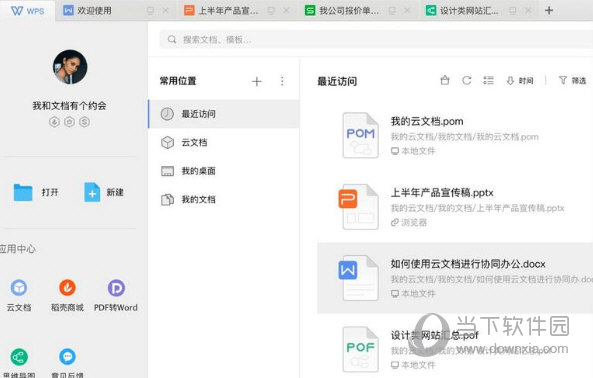Open a file with the 打开 folder button
The width and height of the screenshot is (593, 378).
pyautogui.click(x=36, y=192)
